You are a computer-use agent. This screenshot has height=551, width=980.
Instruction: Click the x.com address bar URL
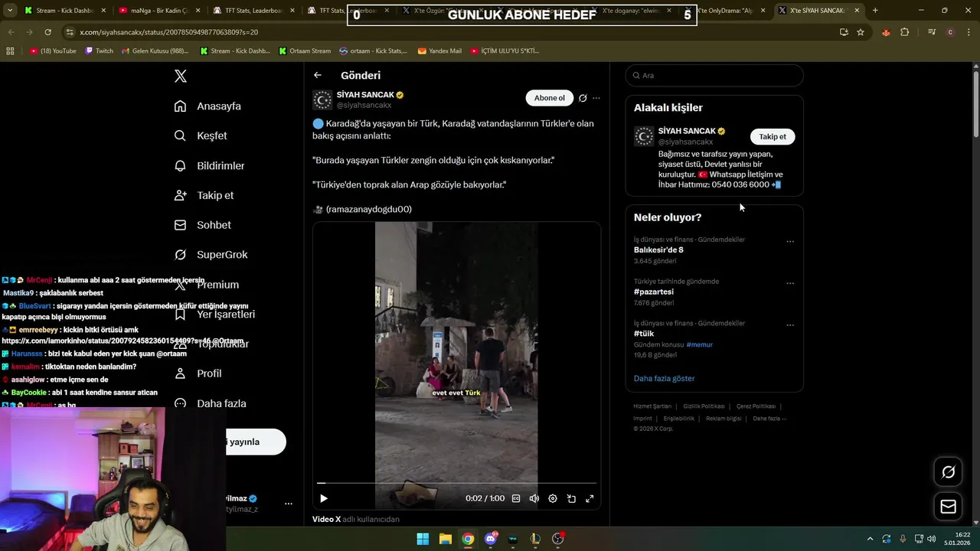click(x=169, y=32)
